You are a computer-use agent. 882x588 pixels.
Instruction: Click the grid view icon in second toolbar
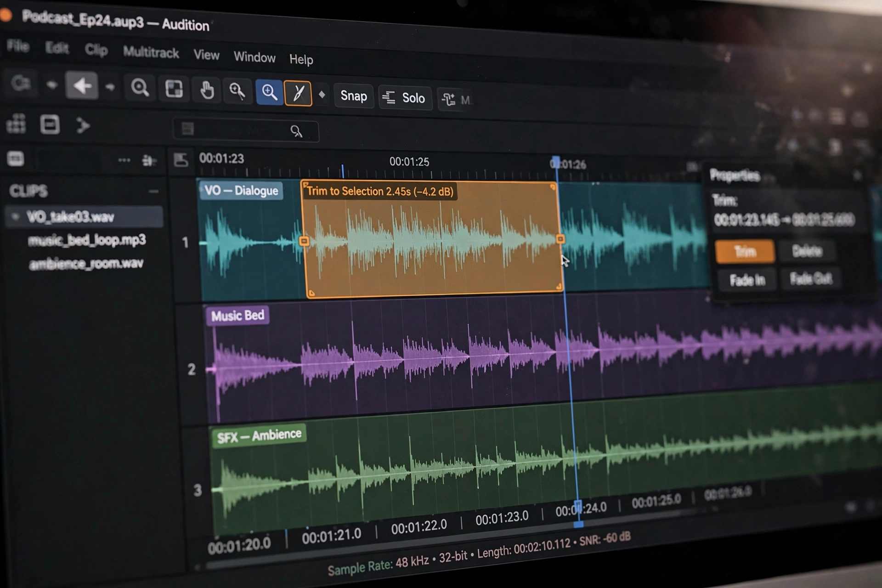pyautogui.click(x=16, y=124)
